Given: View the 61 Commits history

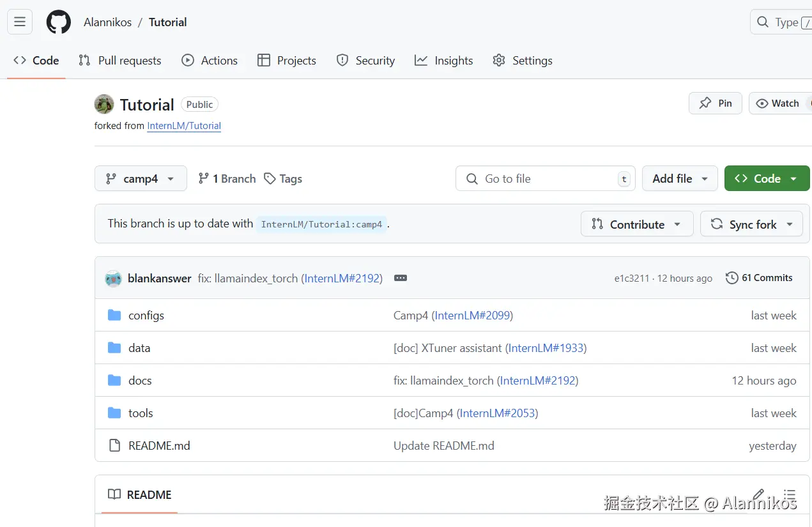Looking at the screenshot, I should pos(759,278).
